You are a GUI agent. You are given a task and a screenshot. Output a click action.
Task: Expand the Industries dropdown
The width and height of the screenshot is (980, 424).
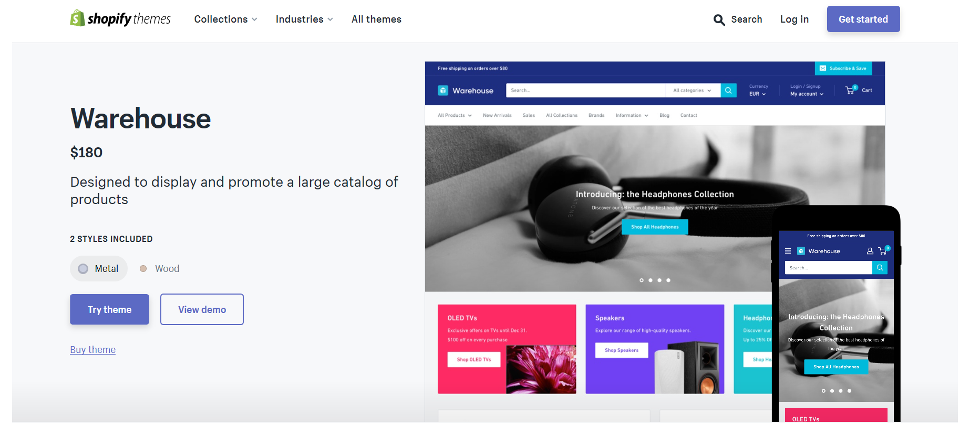[304, 19]
